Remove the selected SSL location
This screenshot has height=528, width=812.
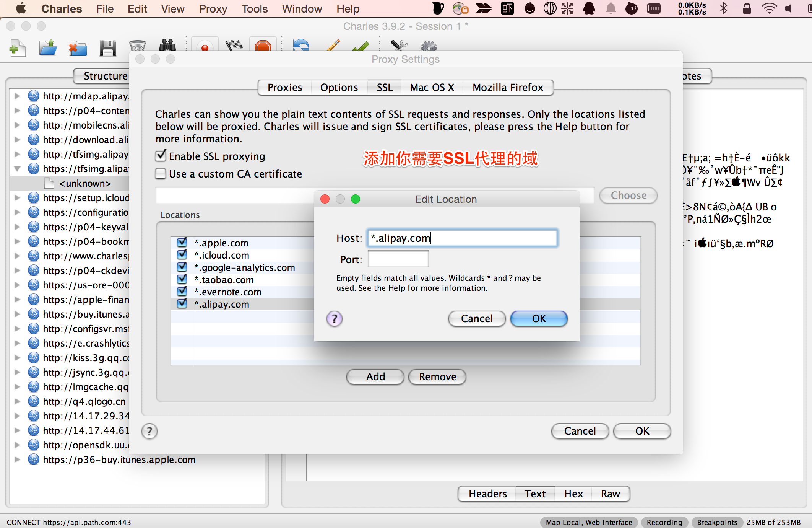tap(437, 377)
